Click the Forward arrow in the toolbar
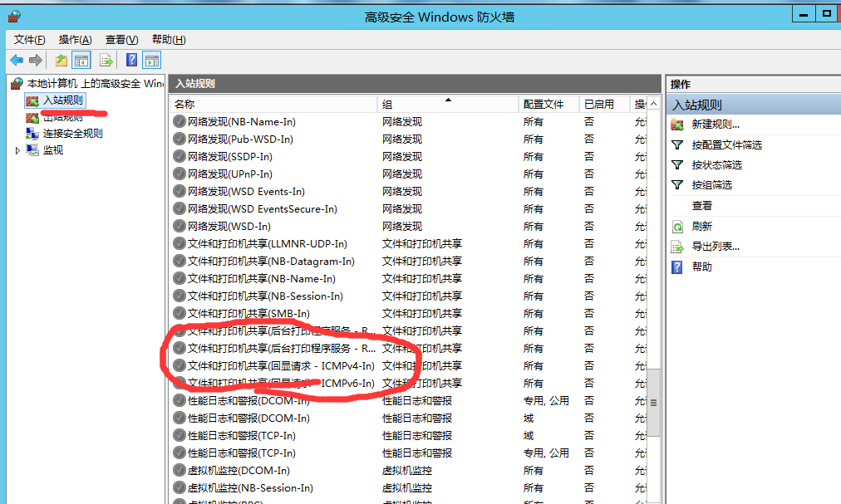Image resolution: width=841 pixels, height=504 pixels. click(35, 60)
